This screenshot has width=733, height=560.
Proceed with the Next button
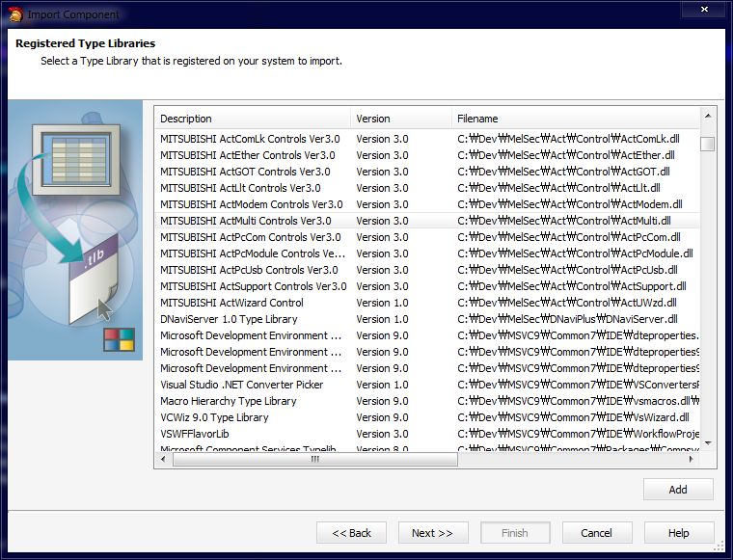(x=432, y=533)
